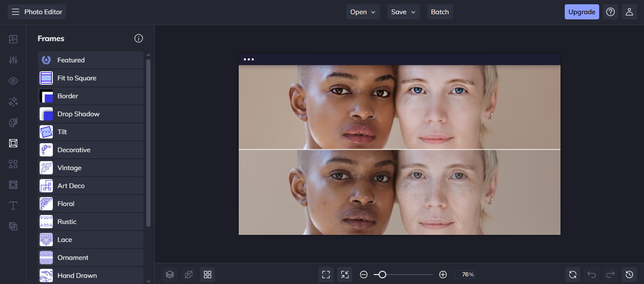The image size is (644, 284).
Task: Open the Artsy palette tool
Action: tap(13, 122)
